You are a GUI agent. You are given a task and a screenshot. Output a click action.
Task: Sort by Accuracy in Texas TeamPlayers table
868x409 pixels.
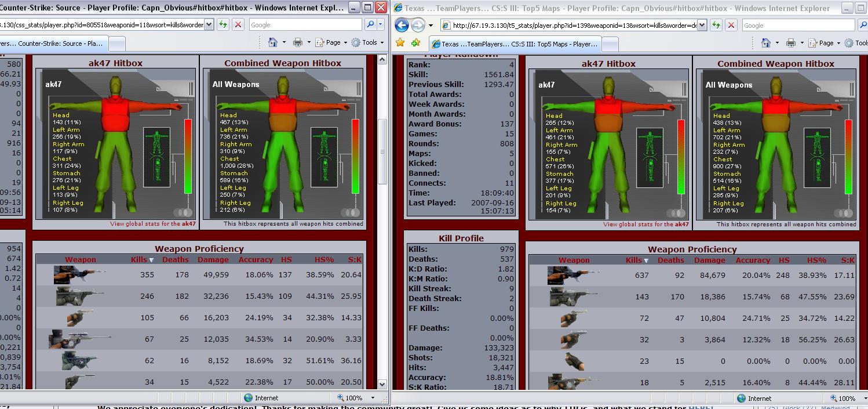pos(753,260)
